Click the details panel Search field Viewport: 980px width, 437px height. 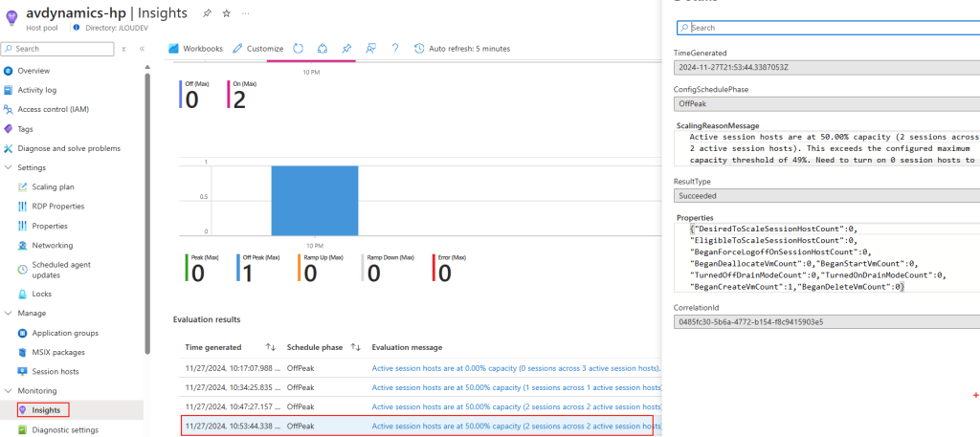pos(828,28)
